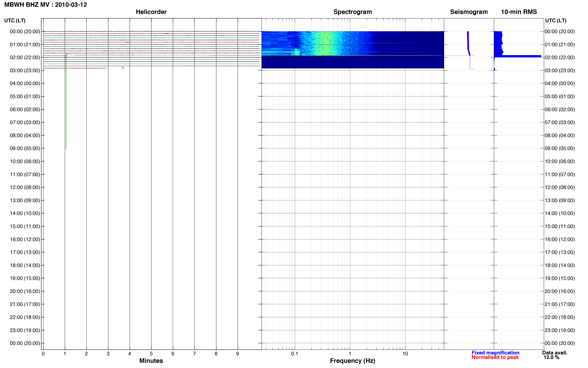Click '18:00 (14:00)' on the left time axis
The width and height of the screenshot is (588, 368).
tap(25, 265)
